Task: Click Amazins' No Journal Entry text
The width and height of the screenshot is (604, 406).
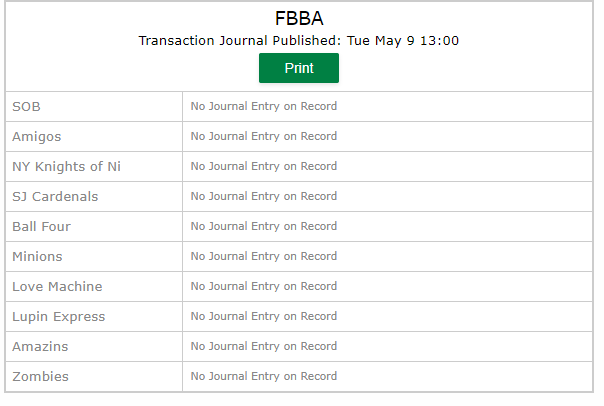Action: click(264, 346)
